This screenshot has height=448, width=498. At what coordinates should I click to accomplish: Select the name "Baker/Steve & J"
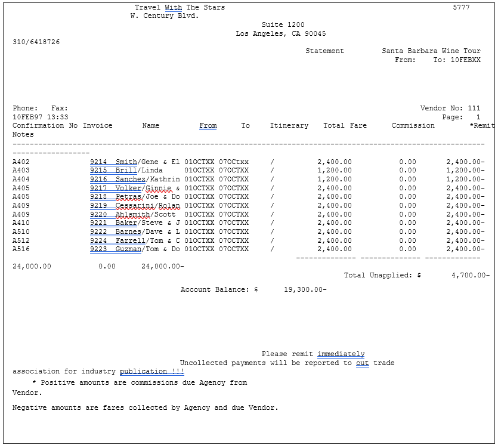pos(148,223)
